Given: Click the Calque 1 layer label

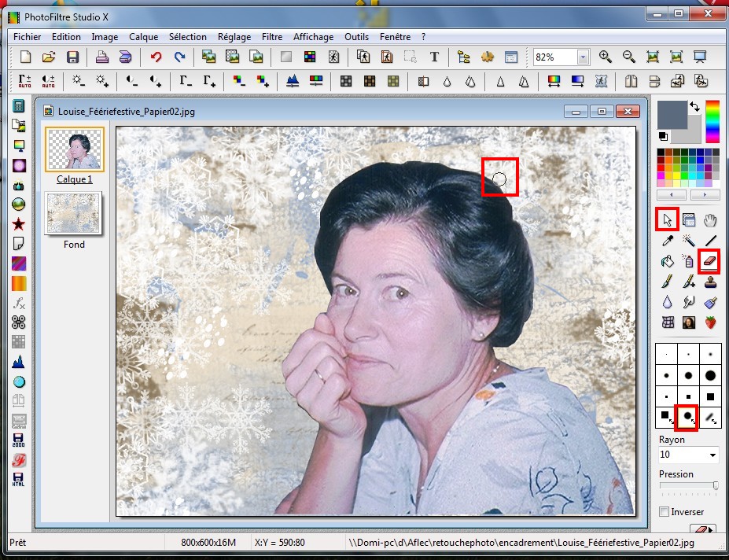Looking at the screenshot, I should click(75, 179).
